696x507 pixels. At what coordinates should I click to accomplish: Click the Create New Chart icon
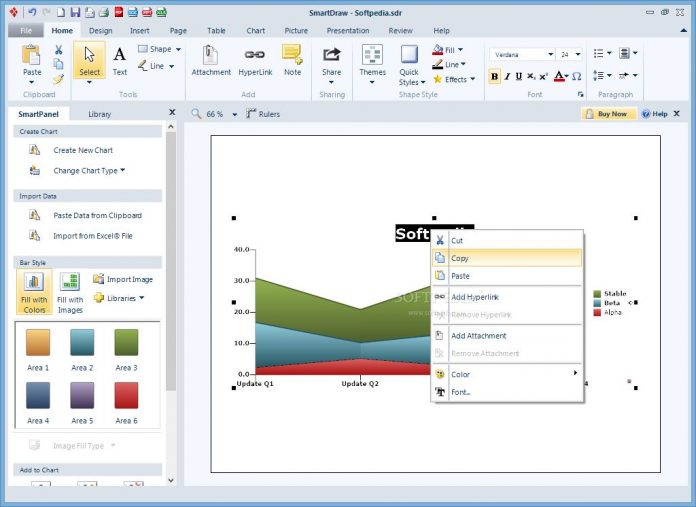(x=35, y=150)
